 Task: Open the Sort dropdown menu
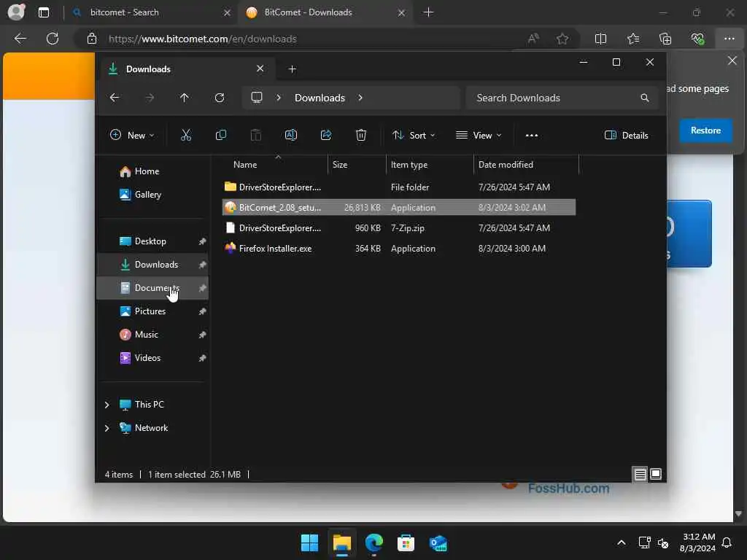coord(414,135)
